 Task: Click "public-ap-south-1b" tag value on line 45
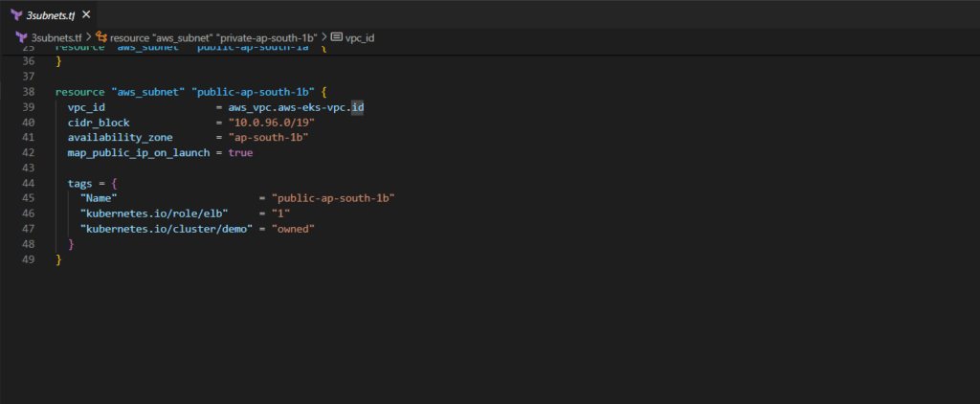tap(333, 198)
